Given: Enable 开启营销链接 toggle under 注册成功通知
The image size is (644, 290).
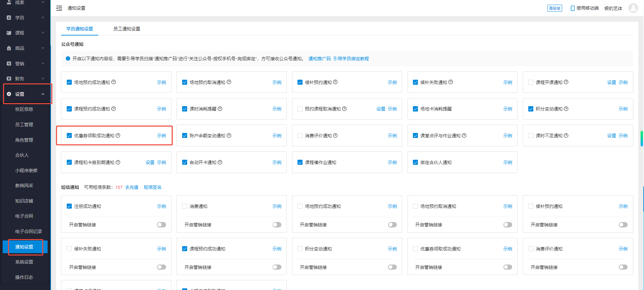Looking at the screenshot, I should [x=161, y=225].
